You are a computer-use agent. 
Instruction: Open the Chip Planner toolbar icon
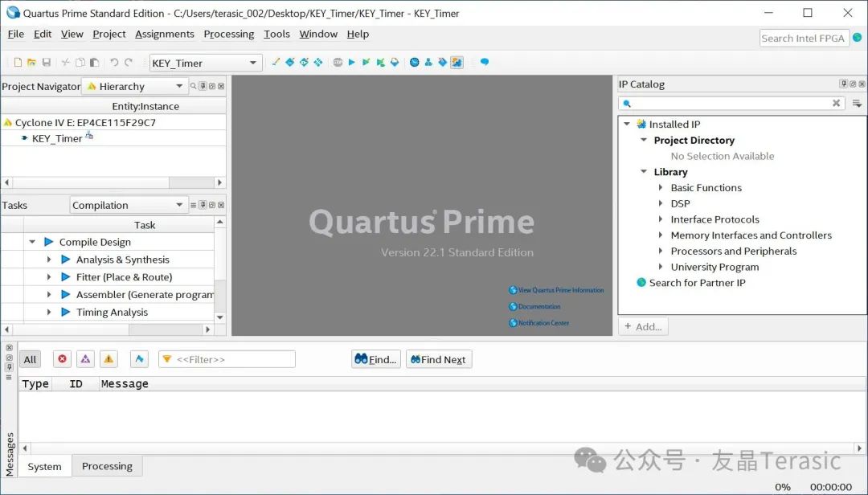click(317, 62)
